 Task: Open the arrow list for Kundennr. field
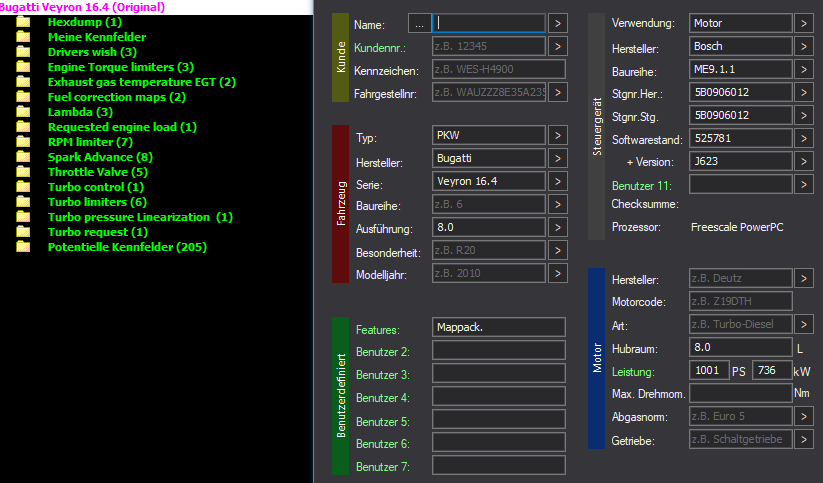558,47
